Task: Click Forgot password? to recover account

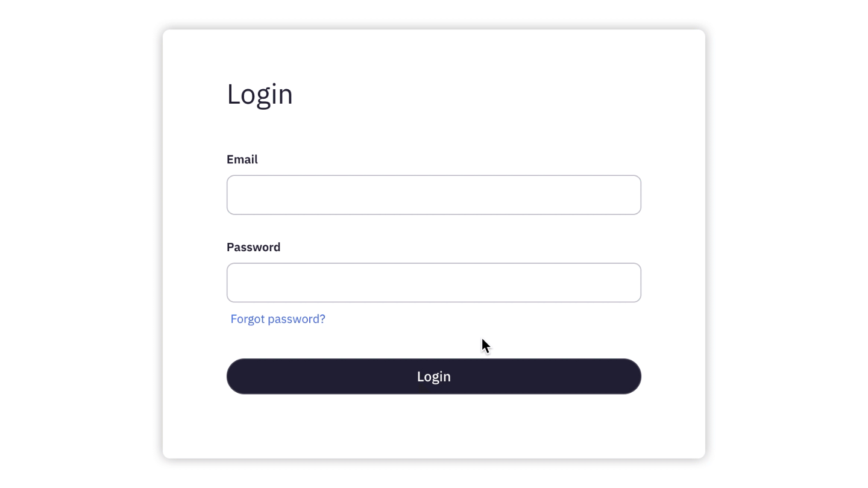Action: pos(277,319)
